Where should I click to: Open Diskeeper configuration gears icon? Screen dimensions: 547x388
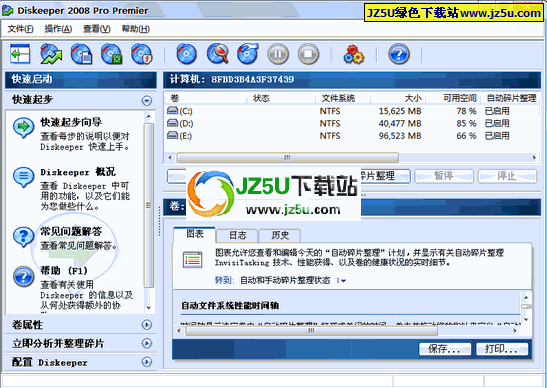(x=354, y=54)
